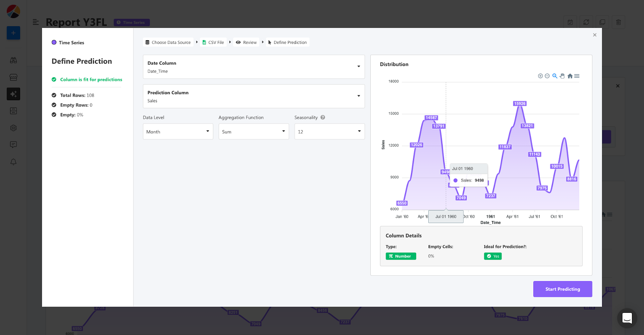Toggle sidebar with menu lines icon
This screenshot has width=644, height=335.
(x=35, y=22)
